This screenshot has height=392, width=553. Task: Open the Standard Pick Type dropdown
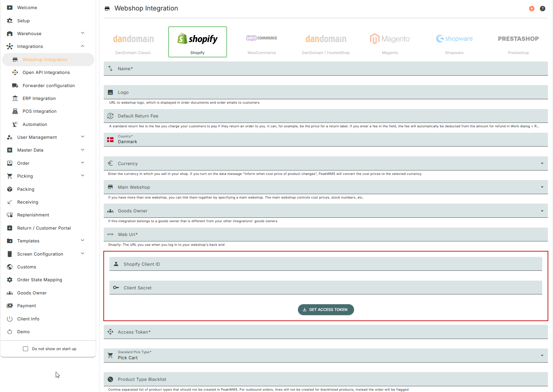pyautogui.click(x=326, y=356)
